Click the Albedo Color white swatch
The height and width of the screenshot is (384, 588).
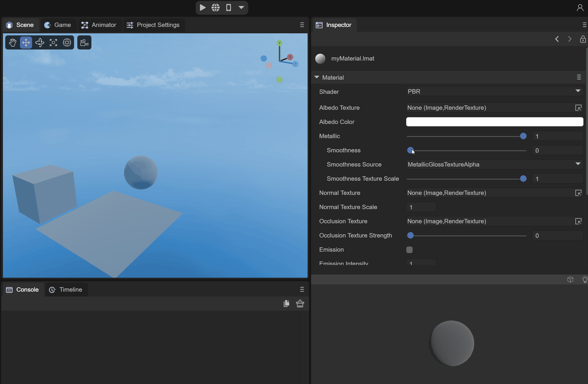pos(494,122)
